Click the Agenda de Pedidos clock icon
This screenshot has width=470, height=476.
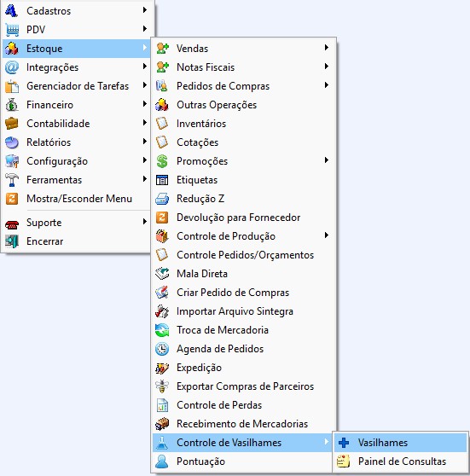pyautogui.click(x=162, y=349)
